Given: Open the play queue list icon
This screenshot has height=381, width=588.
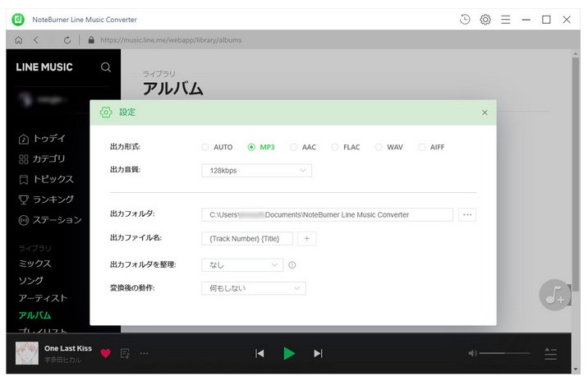Looking at the screenshot, I should click(x=550, y=353).
